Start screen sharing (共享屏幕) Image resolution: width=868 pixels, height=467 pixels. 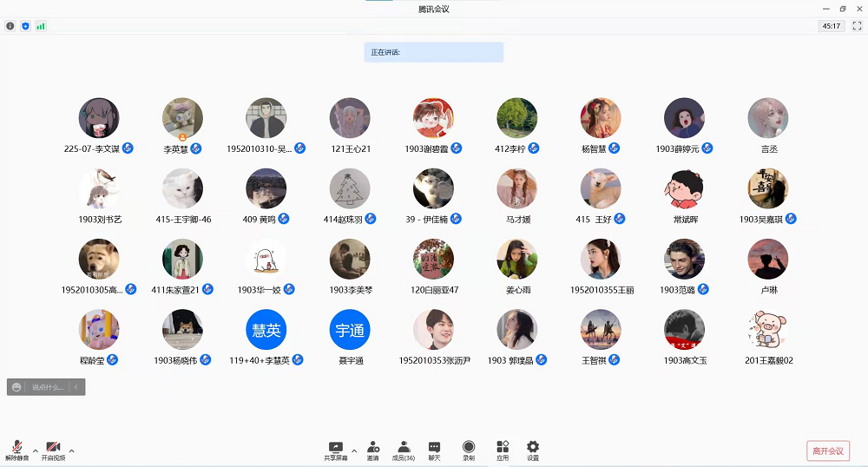(335, 449)
